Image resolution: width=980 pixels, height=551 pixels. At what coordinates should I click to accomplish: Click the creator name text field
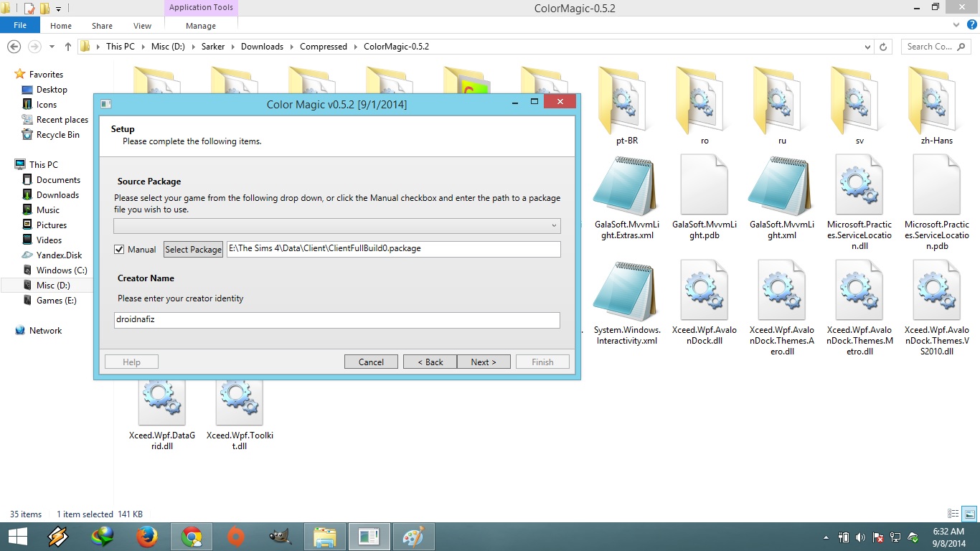pos(337,320)
